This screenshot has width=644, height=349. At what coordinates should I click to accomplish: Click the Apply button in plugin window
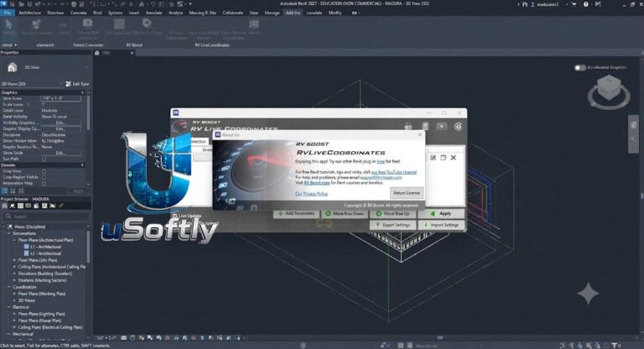click(x=441, y=214)
